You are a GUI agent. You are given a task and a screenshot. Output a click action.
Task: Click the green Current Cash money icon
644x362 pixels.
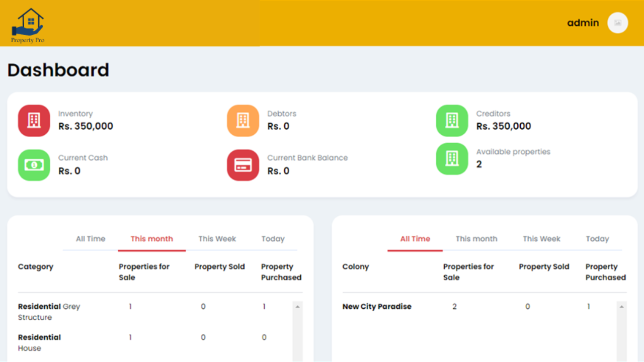pos(34,165)
